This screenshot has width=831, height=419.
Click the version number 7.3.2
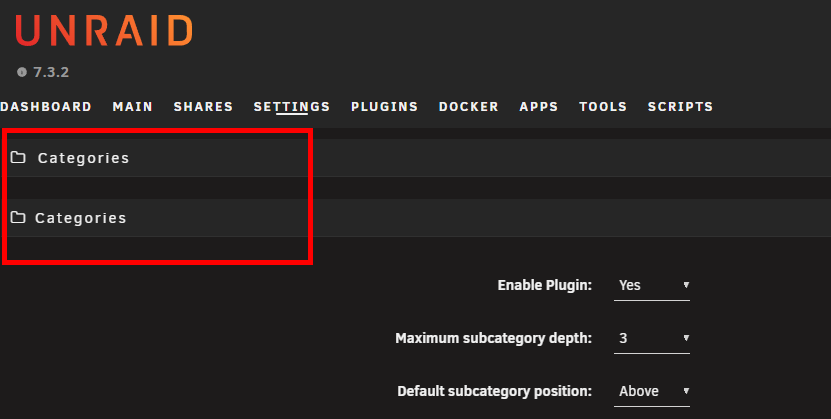click(x=51, y=72)
